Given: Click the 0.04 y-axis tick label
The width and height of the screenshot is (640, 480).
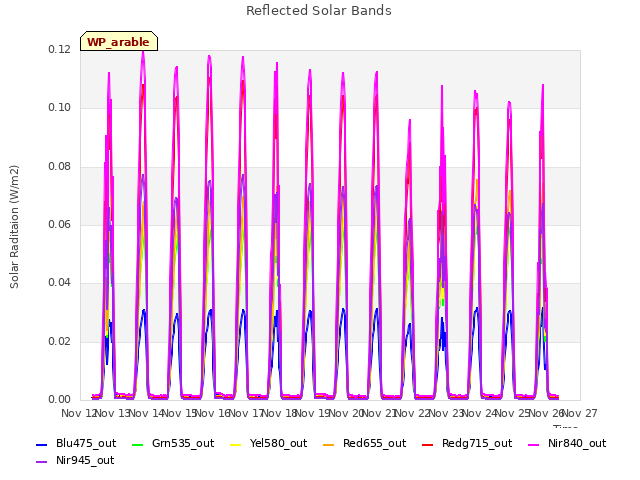Looking at the screenshot, I should tap(60, 282).
